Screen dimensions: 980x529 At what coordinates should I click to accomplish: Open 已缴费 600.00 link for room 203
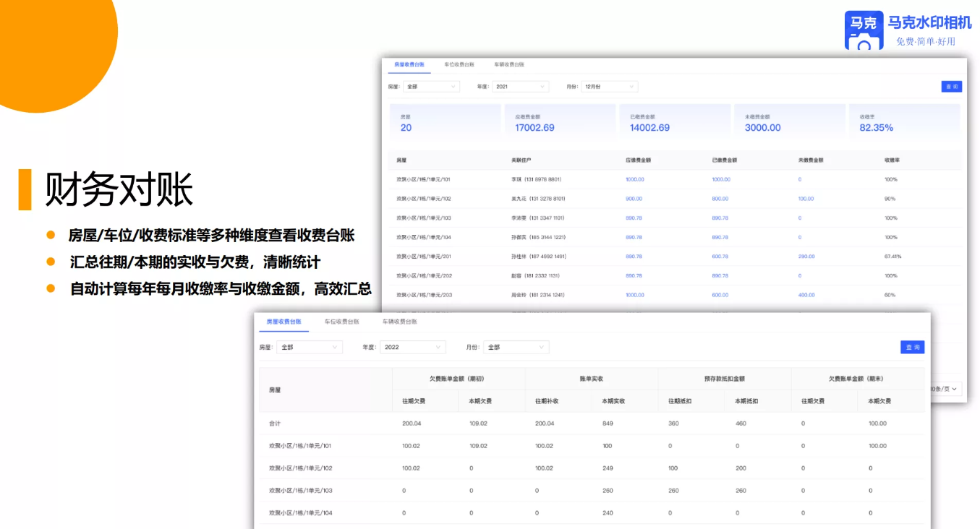click(720, 295)
